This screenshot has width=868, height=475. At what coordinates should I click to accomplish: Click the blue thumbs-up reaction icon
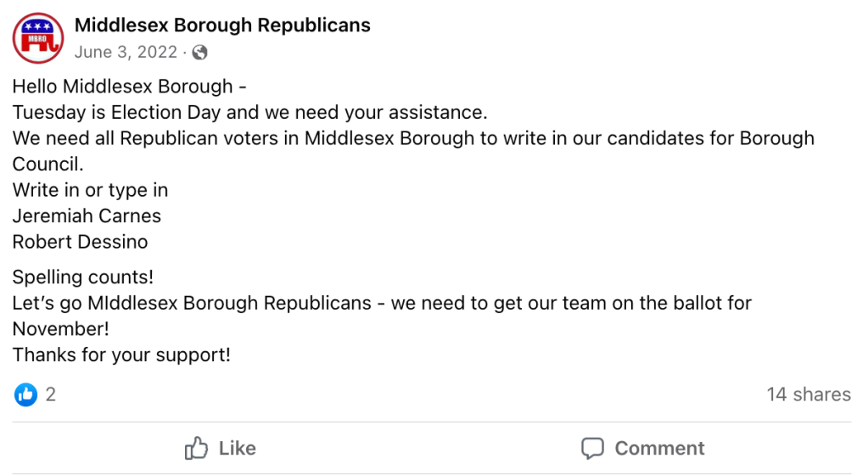26,394
